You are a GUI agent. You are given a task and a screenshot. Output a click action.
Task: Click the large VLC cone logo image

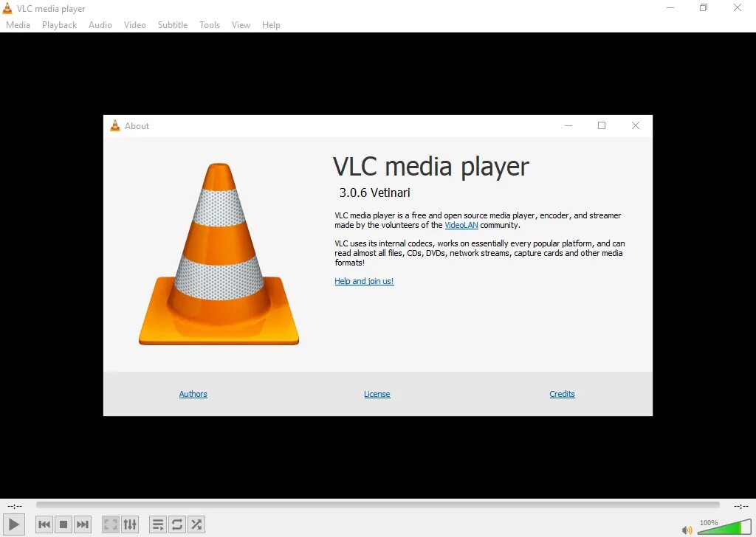219,254
